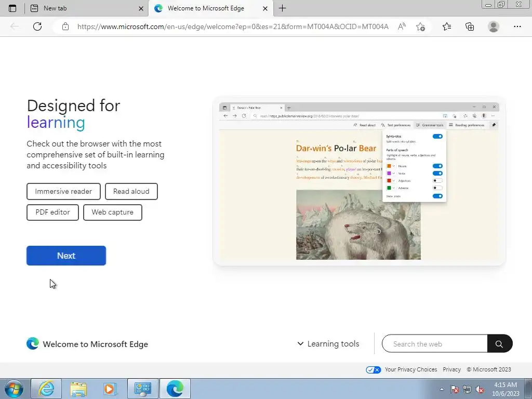Click the privacy choices toggle icon

click(373, 370)
